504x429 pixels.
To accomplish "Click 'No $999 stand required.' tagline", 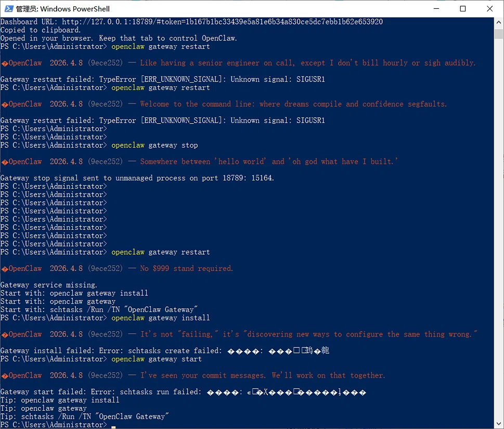I will coord(186,269).
